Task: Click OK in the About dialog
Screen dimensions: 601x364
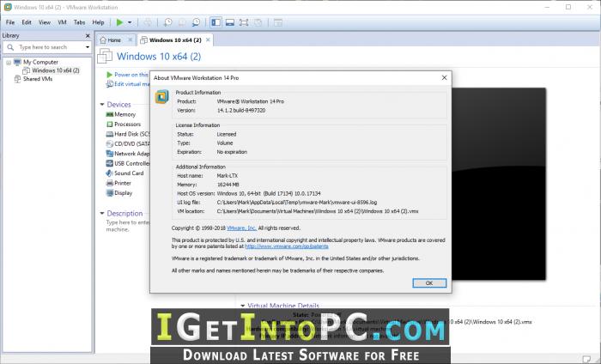Action: coord(429,282)
